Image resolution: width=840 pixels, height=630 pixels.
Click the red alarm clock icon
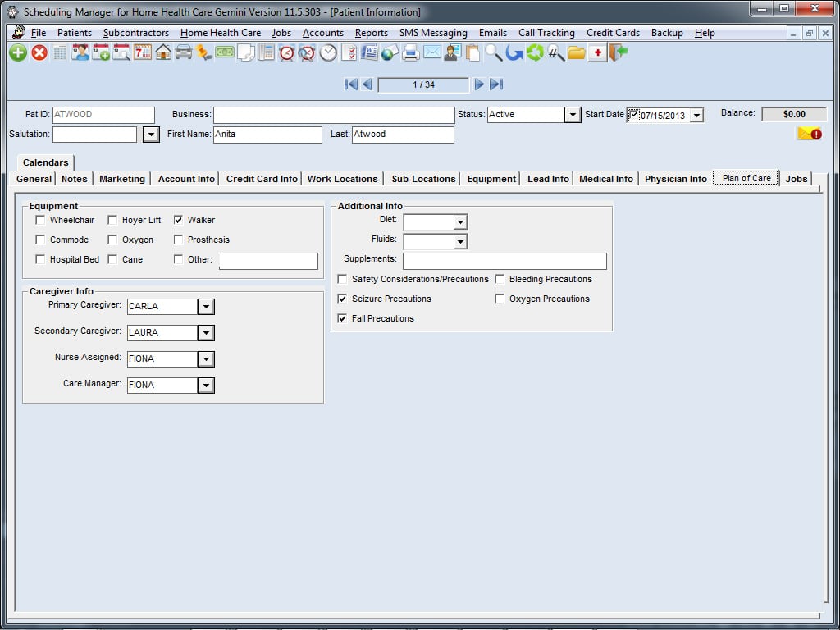point(286,52)
